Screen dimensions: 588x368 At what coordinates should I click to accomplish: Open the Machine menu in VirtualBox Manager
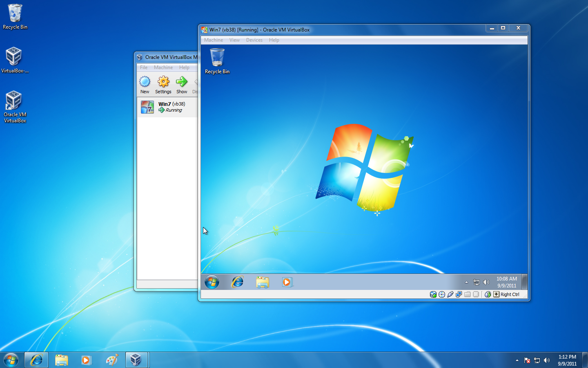click(163, 67)
